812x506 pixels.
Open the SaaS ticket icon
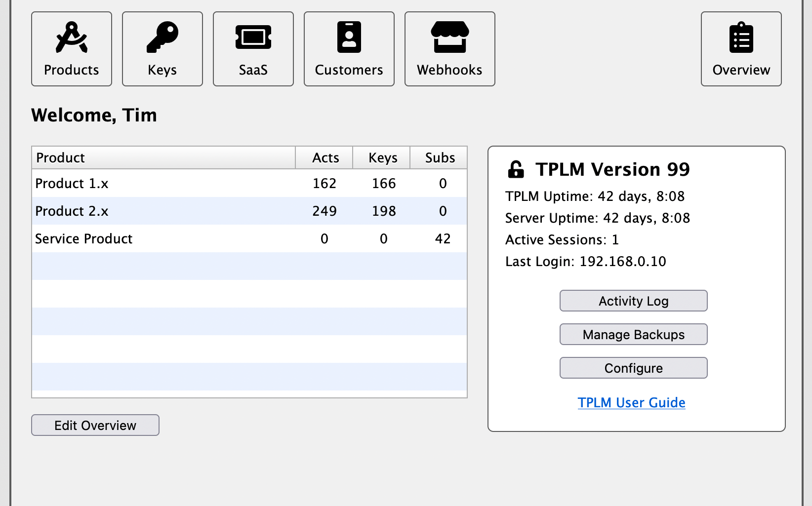coord(253,38)
